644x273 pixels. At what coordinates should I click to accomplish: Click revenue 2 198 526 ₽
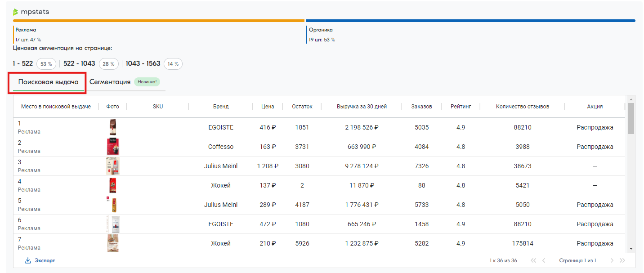point(362,127)
